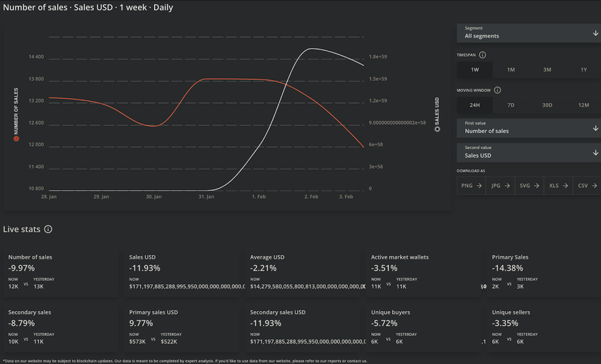This screenshot has height=364, width=601.
Task: Click the 1.8e+59 right axis label
Action: [x=378, y=57]
